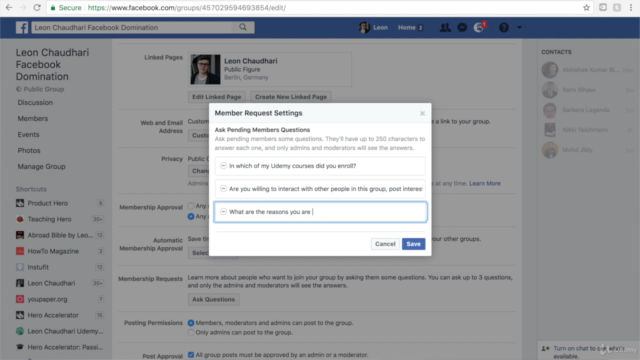Select second Membership Approval radio option
The image size is (640, 360).
coord(191,216)
